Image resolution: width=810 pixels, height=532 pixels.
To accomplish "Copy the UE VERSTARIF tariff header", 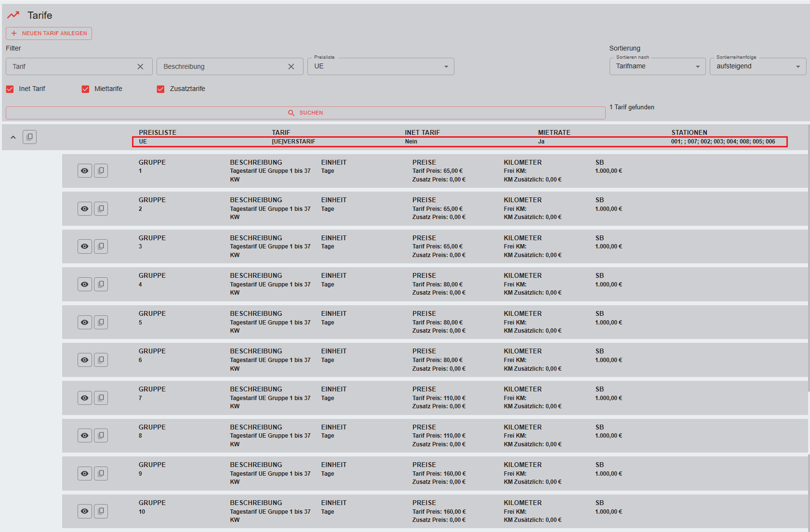I will [29, 137].
